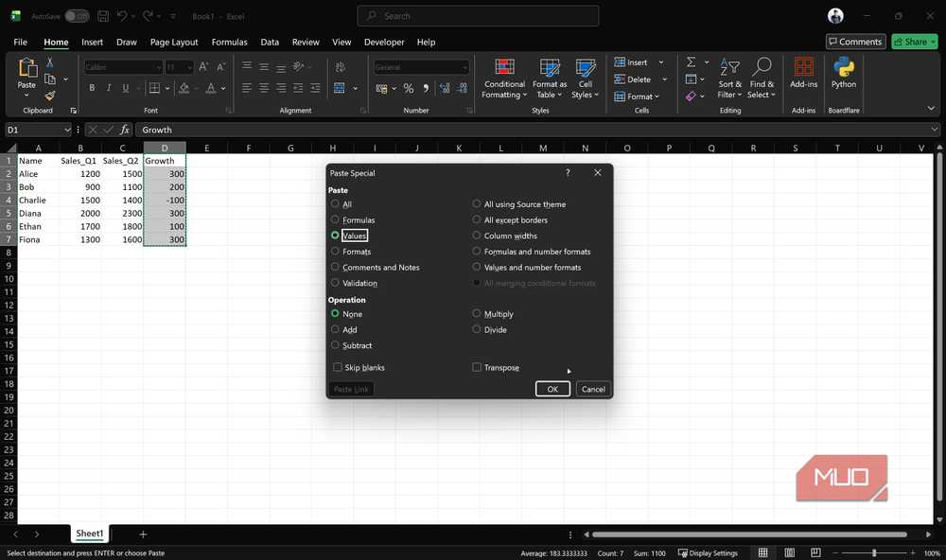Open the Name Box dropdown arrow
This screenshot has width=946, height=560.
pos(67,130)
